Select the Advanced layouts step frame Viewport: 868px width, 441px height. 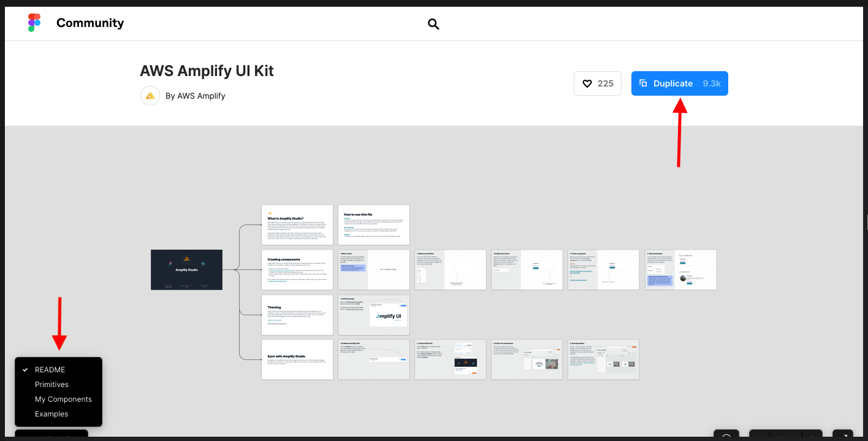pyautogui.click(x=680, y=270)
